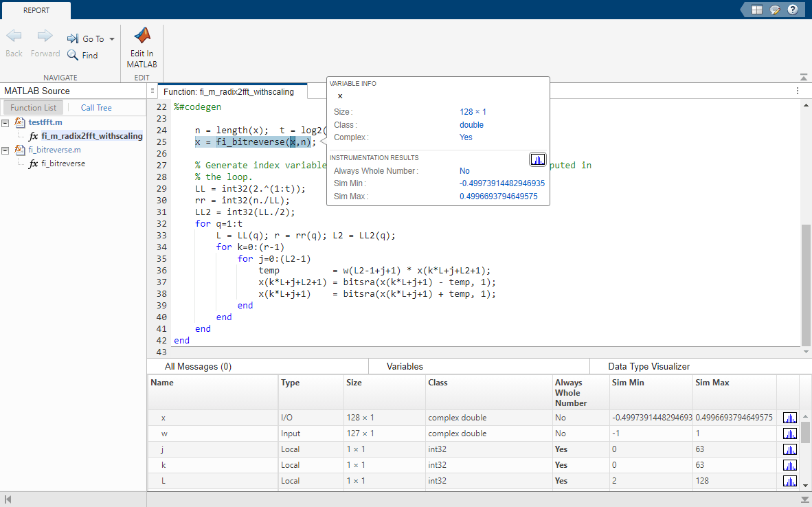Collapse the fi_bitreverse.m tree node

(5, 150)
